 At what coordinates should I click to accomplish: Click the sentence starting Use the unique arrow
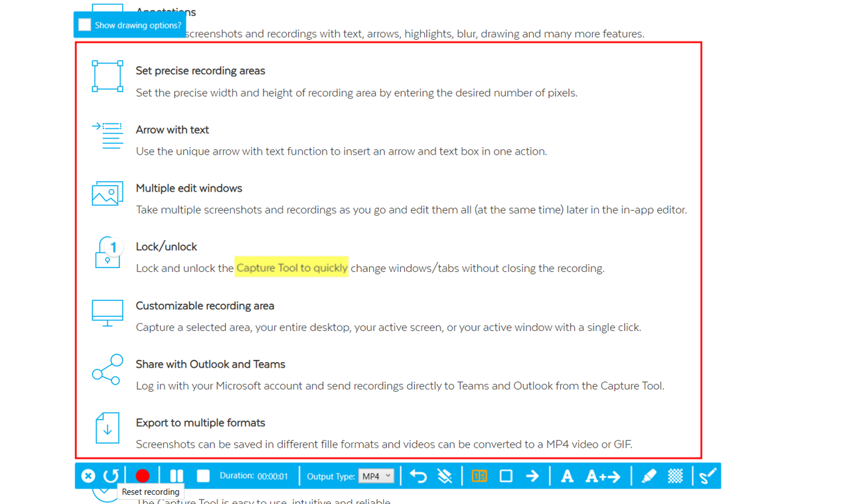[341, 151]
